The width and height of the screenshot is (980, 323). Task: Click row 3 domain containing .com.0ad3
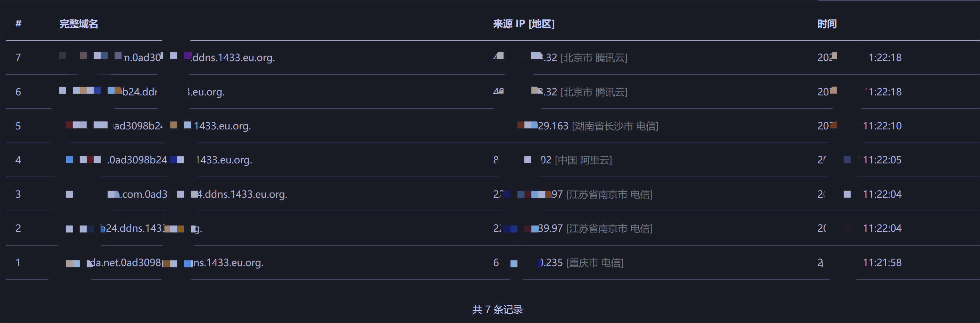(176, 194)
